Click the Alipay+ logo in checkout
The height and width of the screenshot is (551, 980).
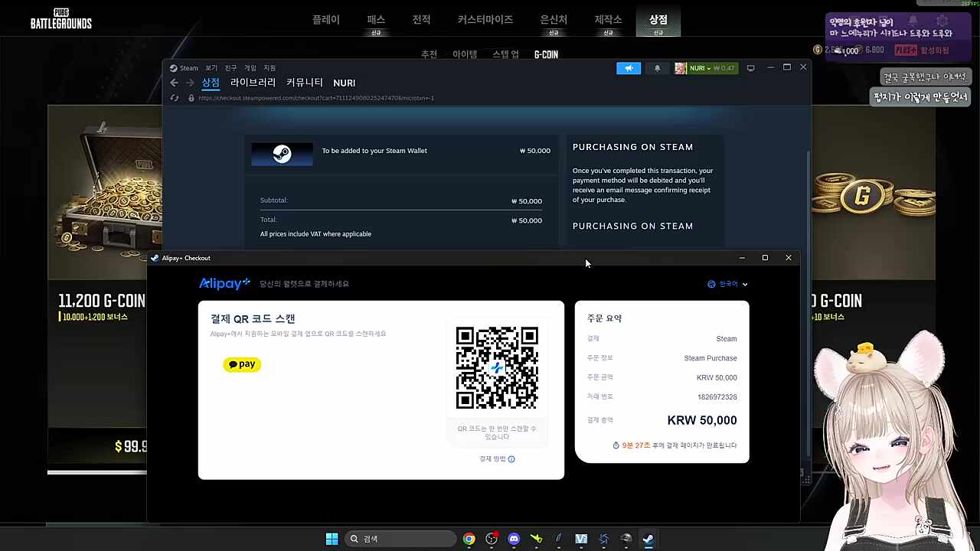click(x=224, y=284)
